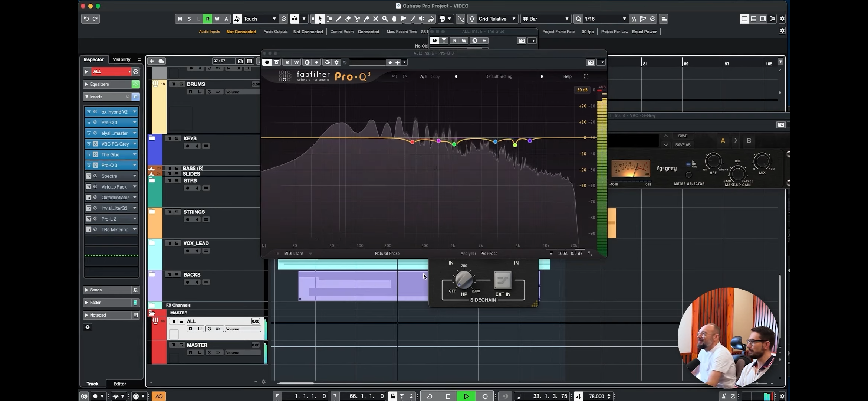Open the bx_hybrid V2 insert menu arrow
This screenshot has height=401, width=868.
tap(135, 112)
